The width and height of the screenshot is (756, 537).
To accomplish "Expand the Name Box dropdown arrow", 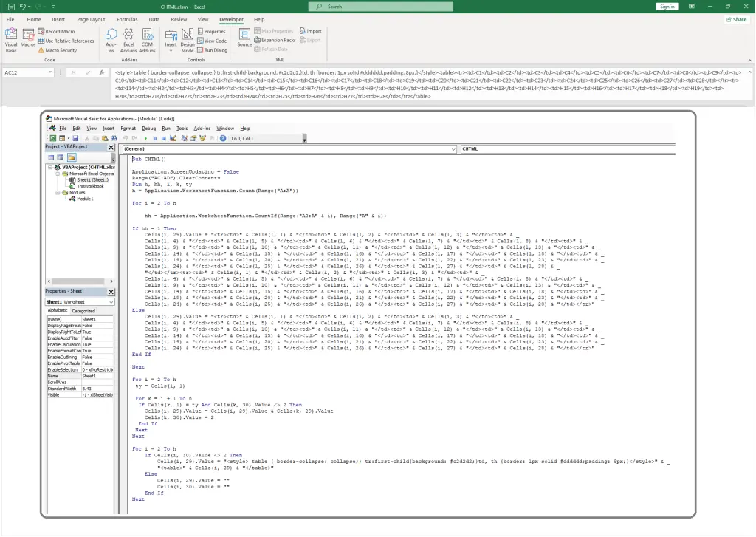I will point(50,72).
